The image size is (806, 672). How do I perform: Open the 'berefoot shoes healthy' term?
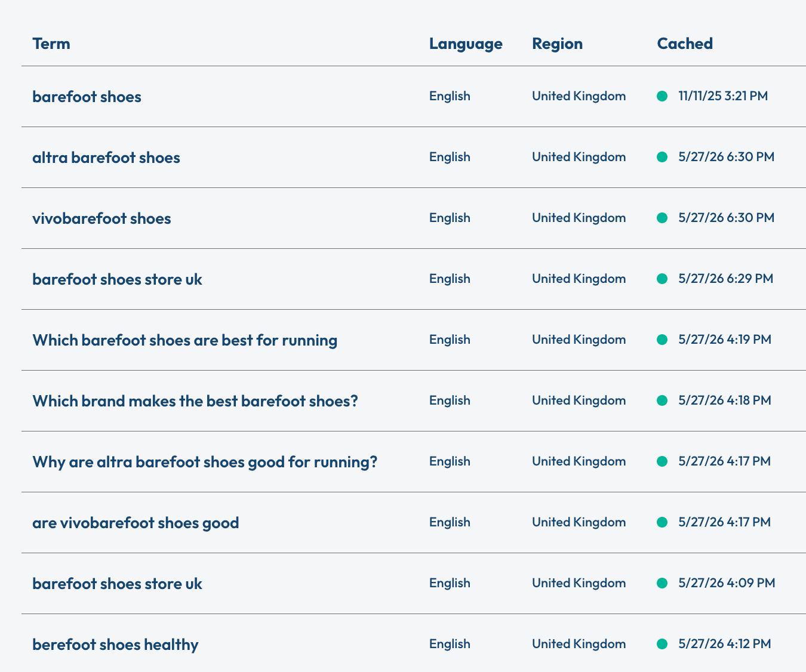coord(115,645)
